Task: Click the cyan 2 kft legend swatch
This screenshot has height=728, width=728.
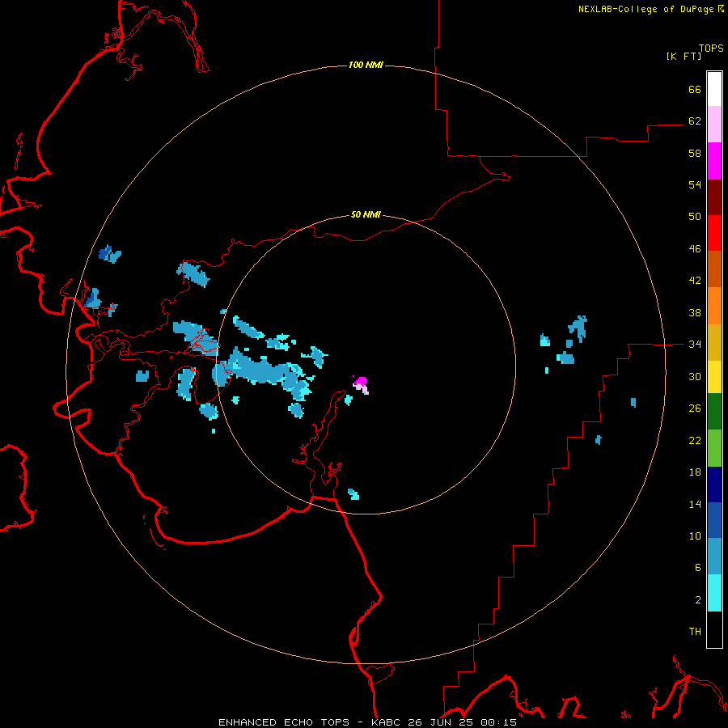Action: click(x=714, y=593)
